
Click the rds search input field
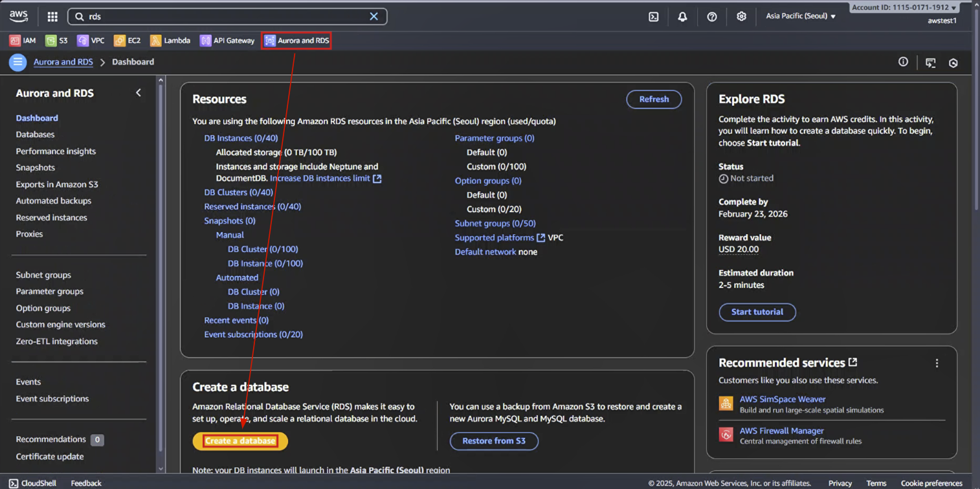tap(227, 17)
